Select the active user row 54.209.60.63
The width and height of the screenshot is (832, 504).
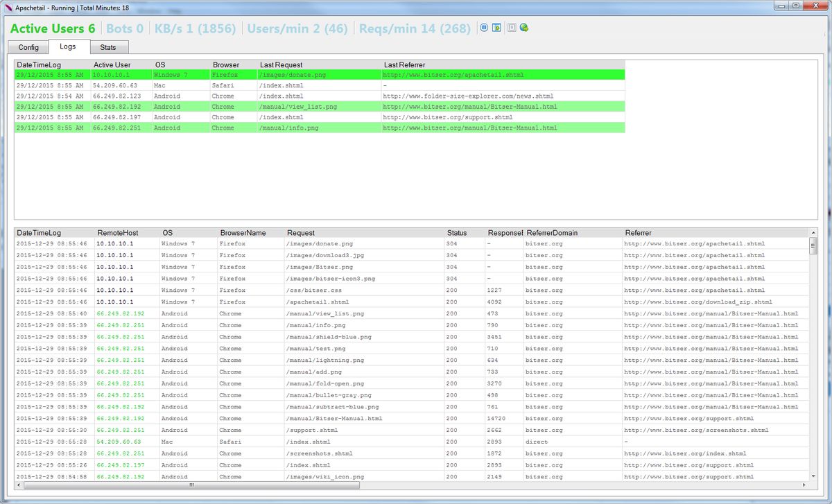tap(320, 85)
